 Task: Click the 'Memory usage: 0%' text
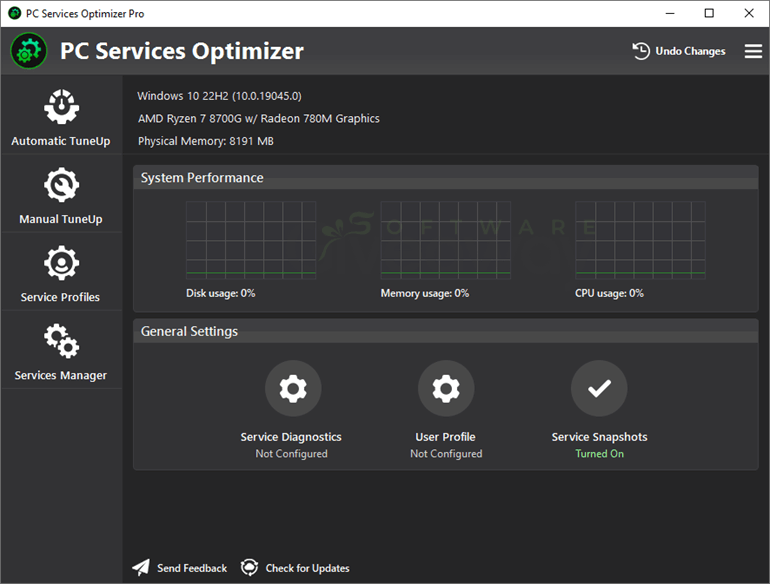[x=425, y=293]
